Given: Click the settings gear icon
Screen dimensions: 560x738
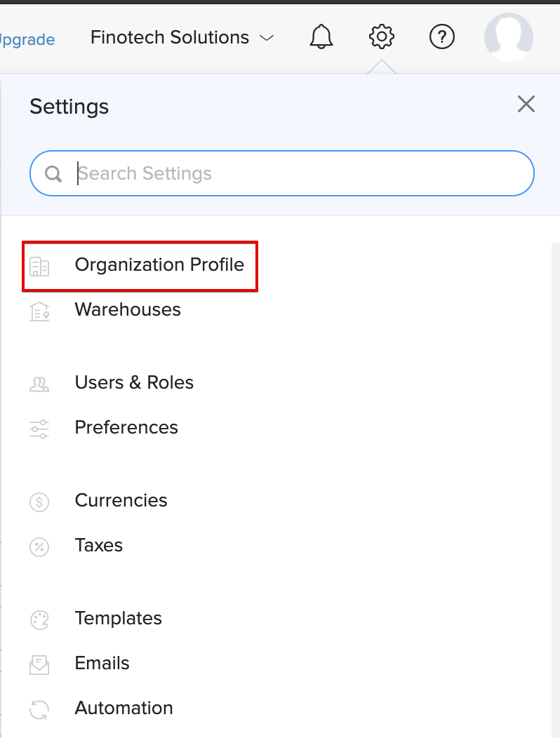Looking at the screenshot, I should coord(381,37).
